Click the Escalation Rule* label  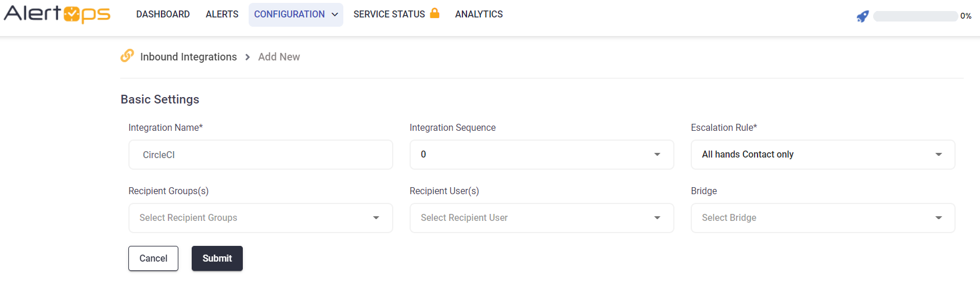click(x=724, y=127)
